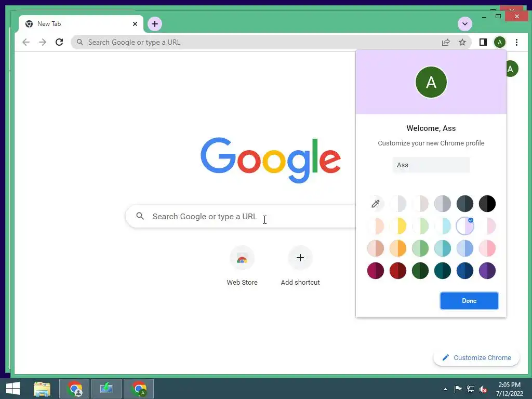Select the black theme swatch
The image size is (532, 399).
487,204
